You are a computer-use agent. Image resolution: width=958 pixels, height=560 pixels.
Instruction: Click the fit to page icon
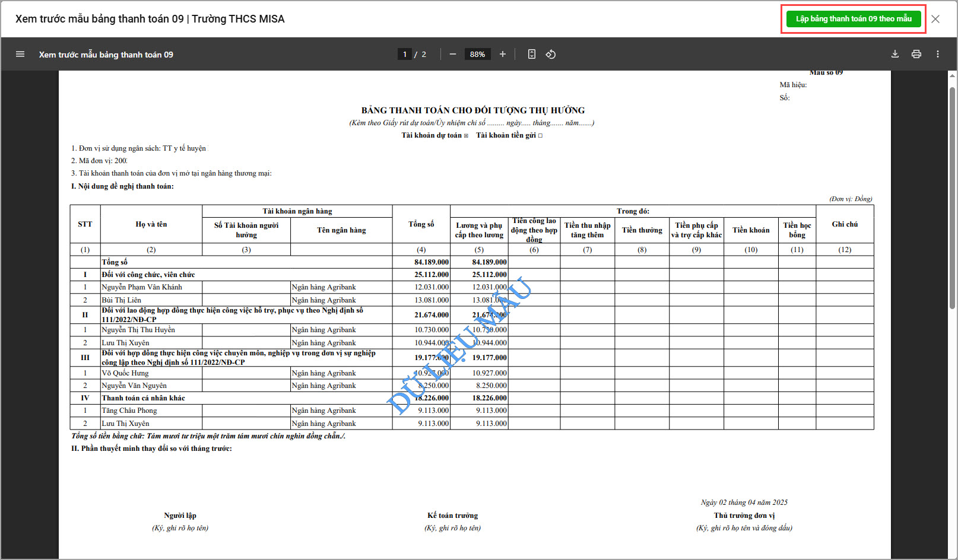tap(532, 54)
